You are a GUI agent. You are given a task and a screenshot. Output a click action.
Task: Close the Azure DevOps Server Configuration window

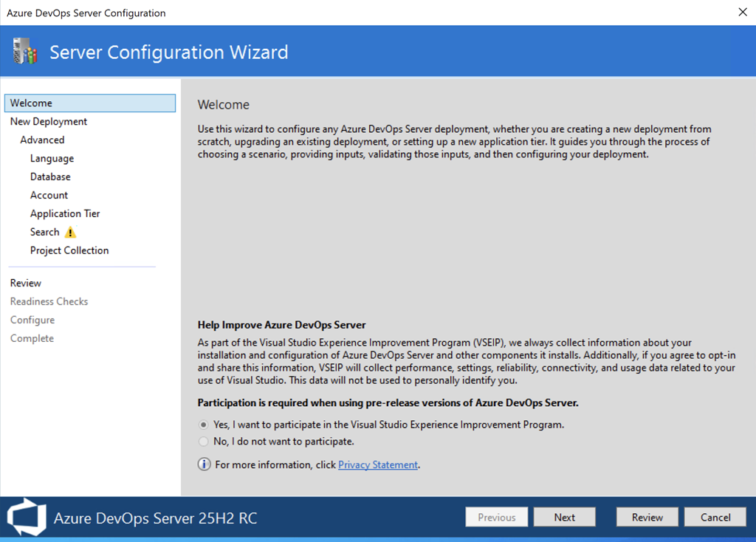click(x=743, y=12)
